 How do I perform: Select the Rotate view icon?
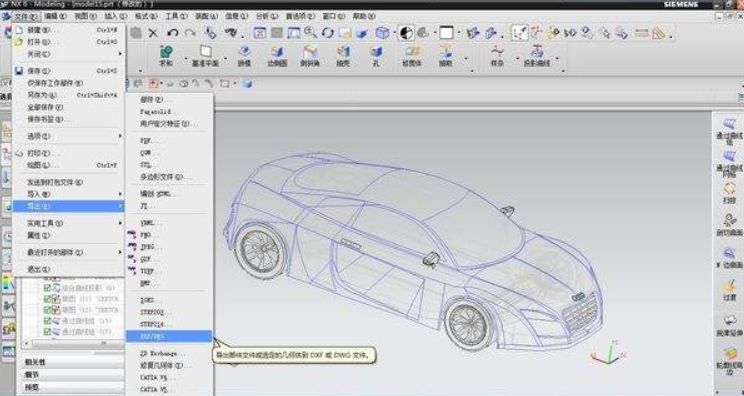click(327, 33)
